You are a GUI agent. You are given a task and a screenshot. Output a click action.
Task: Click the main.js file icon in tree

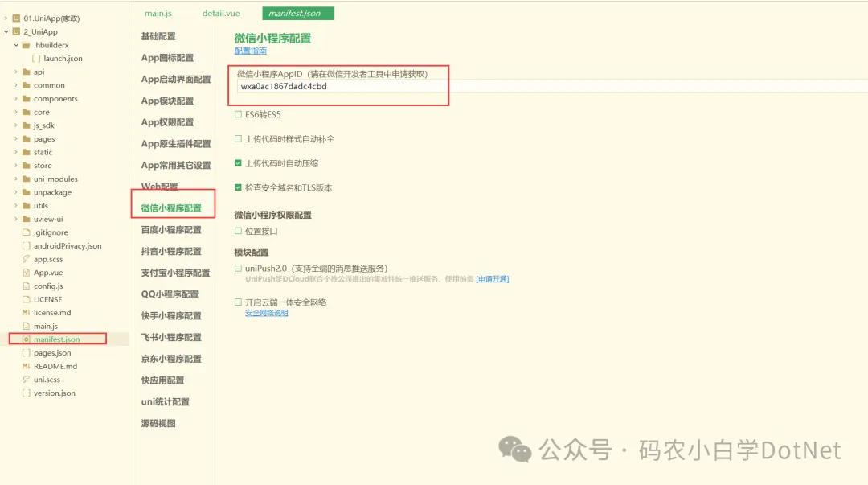(26, 326)
